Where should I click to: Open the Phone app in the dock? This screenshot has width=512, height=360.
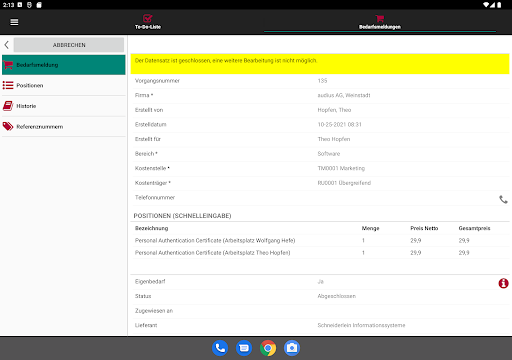pos(220,348)
